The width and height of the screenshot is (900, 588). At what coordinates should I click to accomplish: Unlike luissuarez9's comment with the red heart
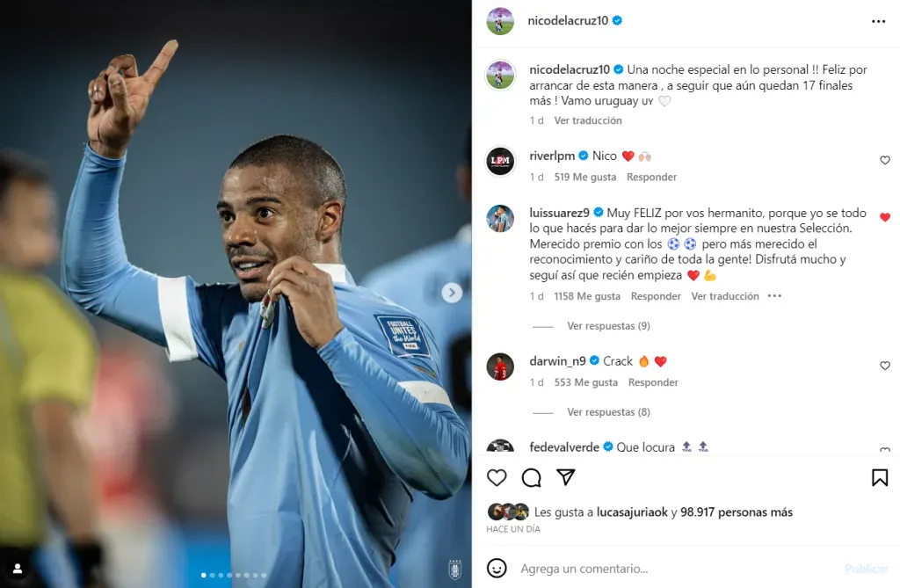(884, 217)
